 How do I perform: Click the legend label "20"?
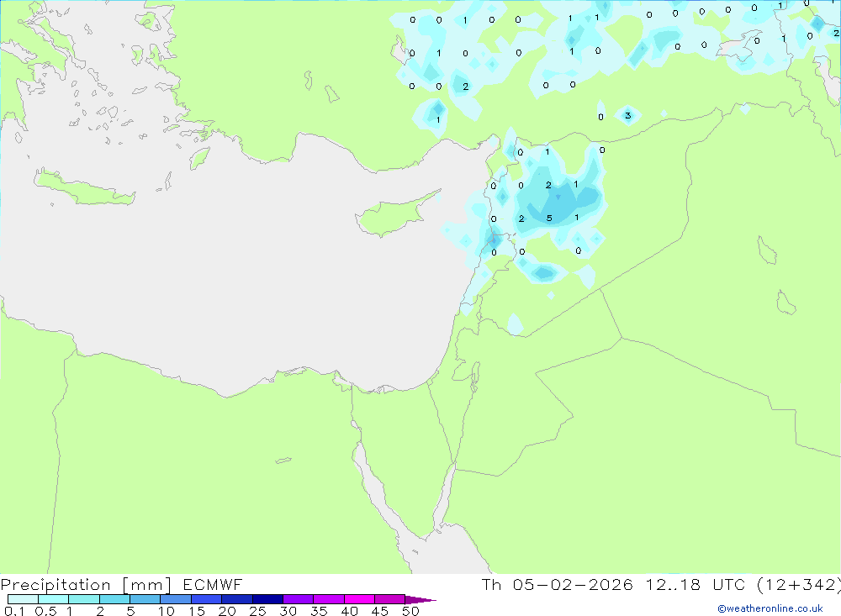point(227,611)
